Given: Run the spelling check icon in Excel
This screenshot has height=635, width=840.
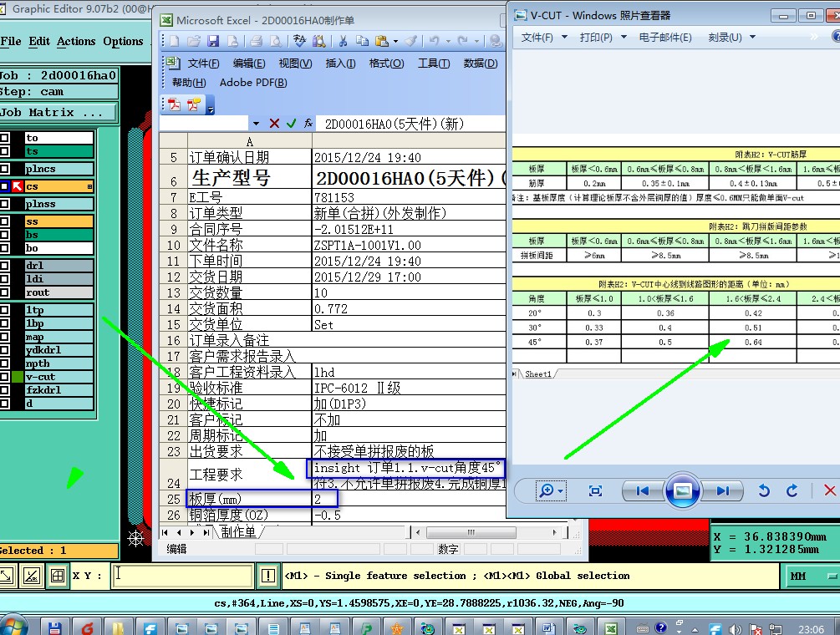Looking at the screenshot, I should [299, 41].
